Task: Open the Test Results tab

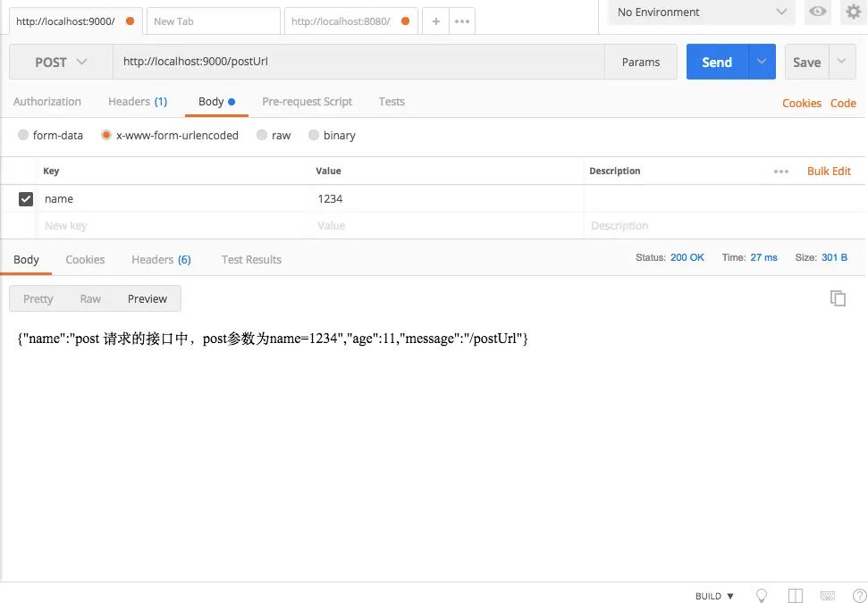Action: (251, 259)
